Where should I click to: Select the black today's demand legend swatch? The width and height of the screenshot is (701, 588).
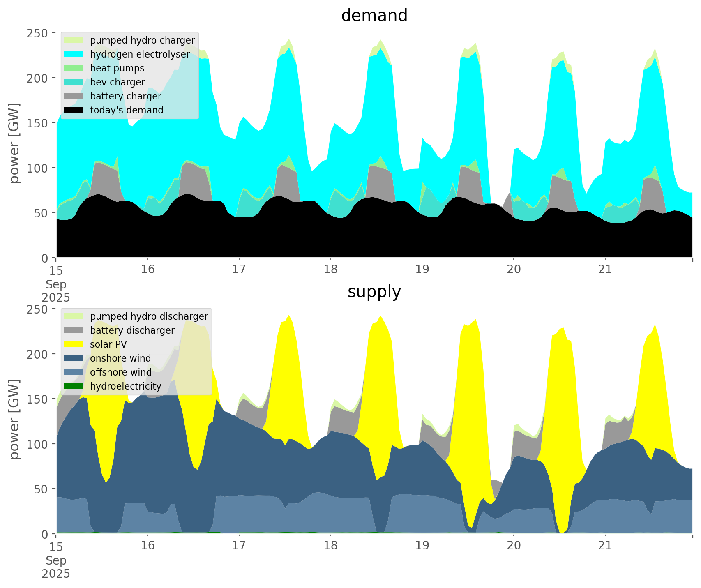point(74,110)
